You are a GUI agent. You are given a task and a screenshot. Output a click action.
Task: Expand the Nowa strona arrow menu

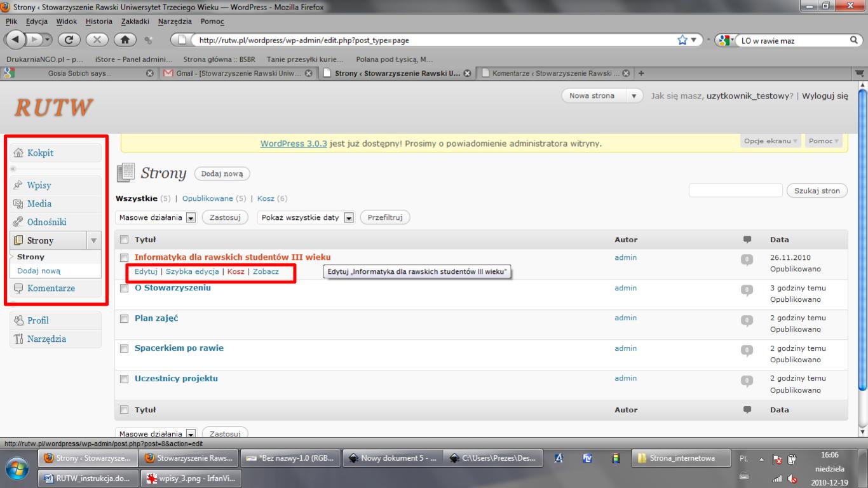tap(634, 96)
